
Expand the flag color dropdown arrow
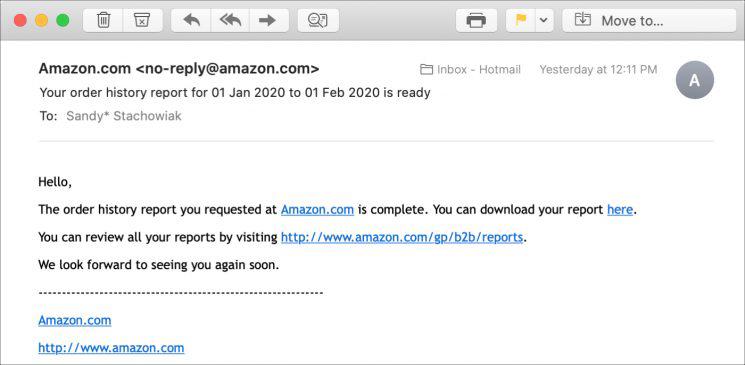(x=544, y=20)
